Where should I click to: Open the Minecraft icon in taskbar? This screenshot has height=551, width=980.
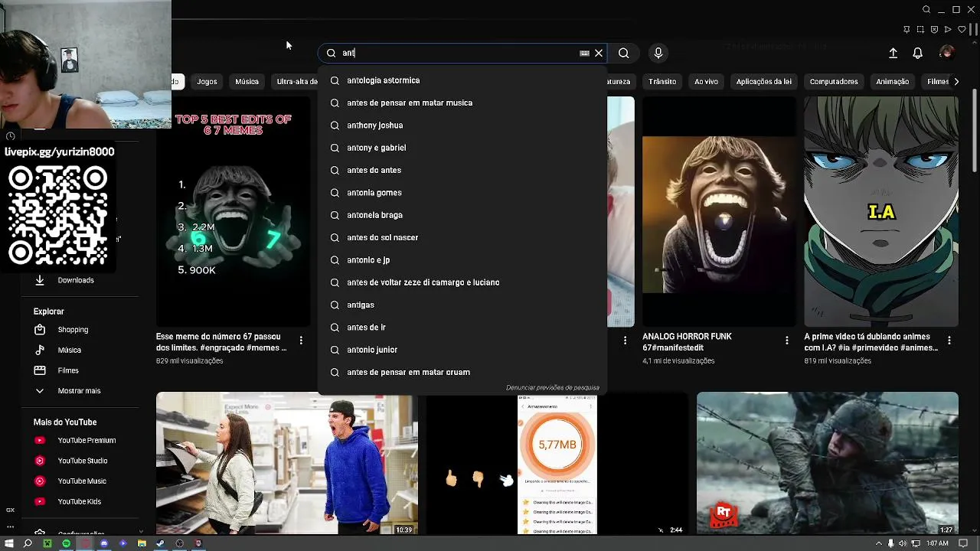pyautogui.click(x=47, y=543)
